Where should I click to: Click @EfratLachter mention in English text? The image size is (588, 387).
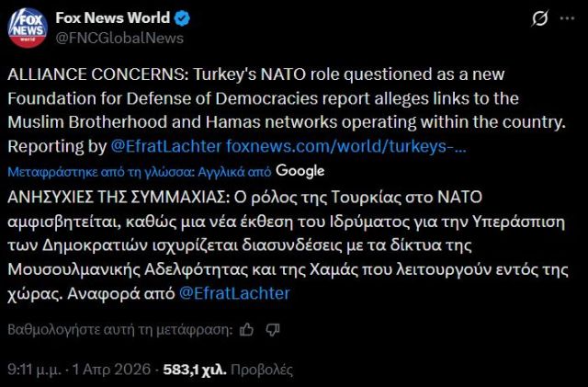(165, 145)
